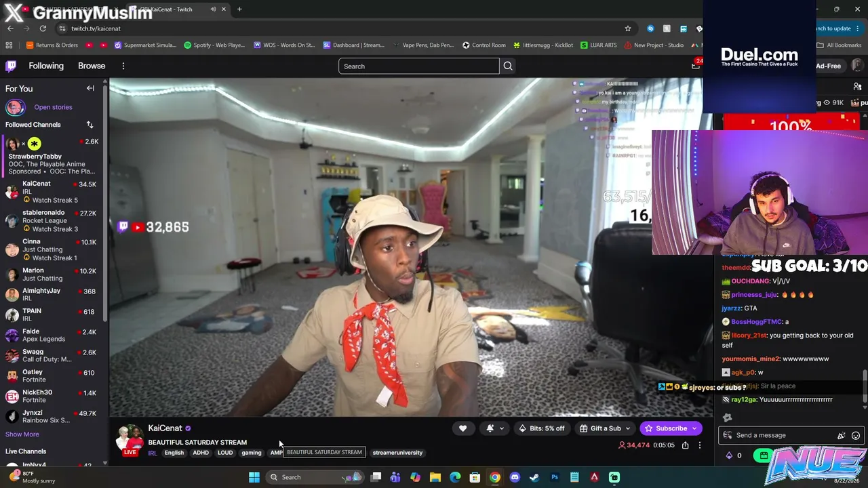Open the Dashboard | Stream bookmark
The height and width of the screenshot is (488, 868).
(353, 45)
